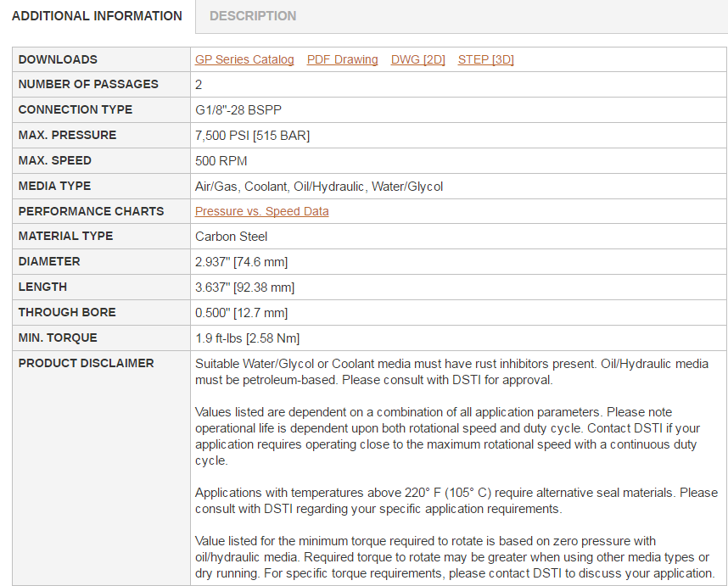This screenshot has width=728, height=586.
Task: Click the Min. Torque label
Action: click(x=58, y=338)
